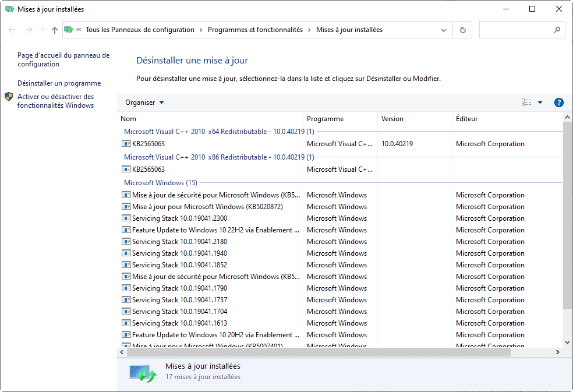Open the help question mark icon
This screenshot has height=392, width=573.
click(558, 103)
